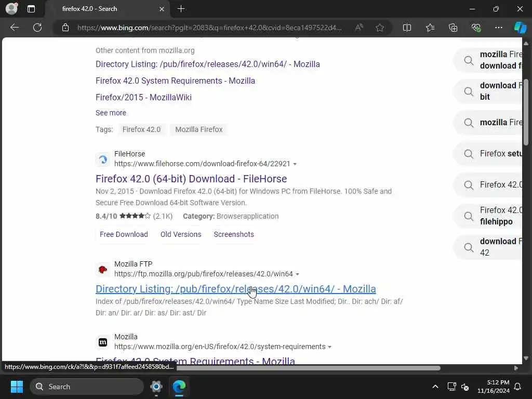Open Microsoft Edge from the taskbar
The image size is (532, 399).
tap(179, 387)
